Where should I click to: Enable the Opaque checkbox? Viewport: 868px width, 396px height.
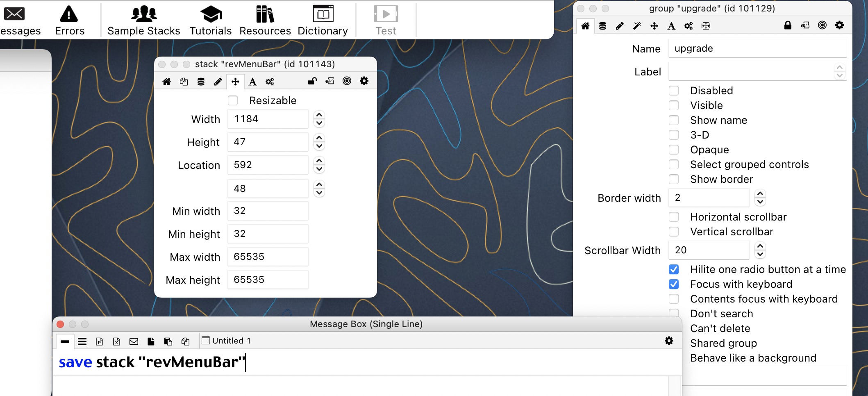(x=674, y=150)
